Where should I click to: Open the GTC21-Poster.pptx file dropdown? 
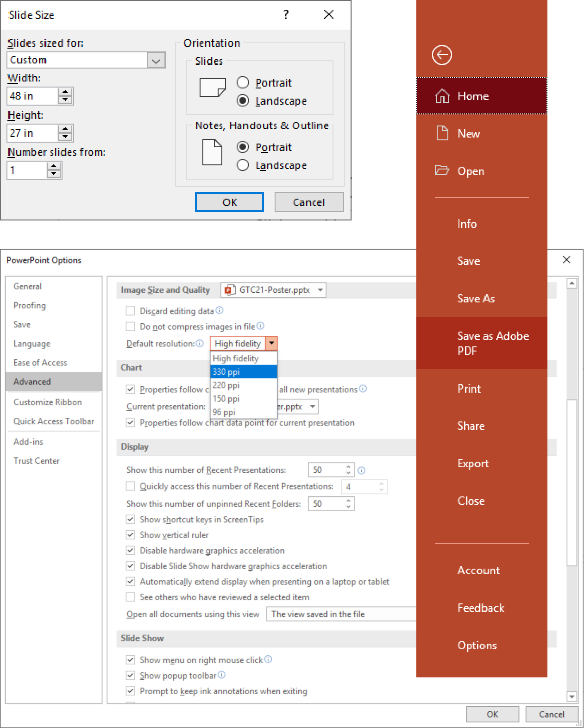click(320, 290)
